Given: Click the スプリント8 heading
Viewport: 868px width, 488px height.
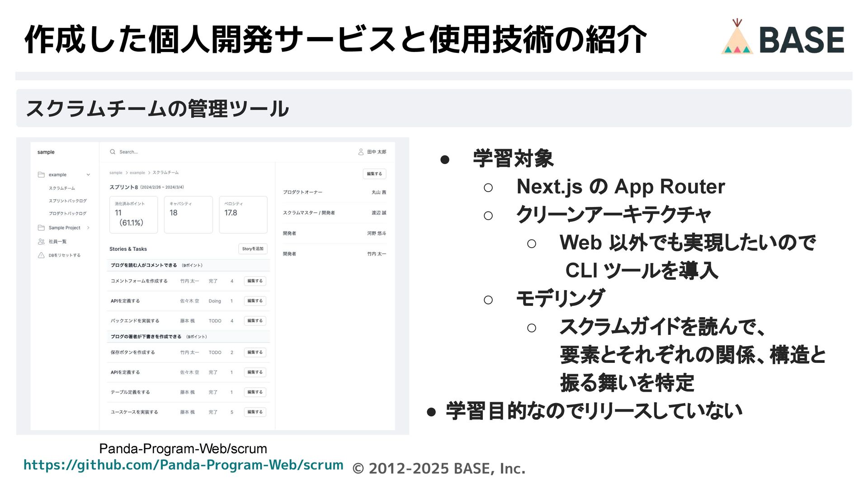Looking at the screenshot, I should tap(123, 187).
